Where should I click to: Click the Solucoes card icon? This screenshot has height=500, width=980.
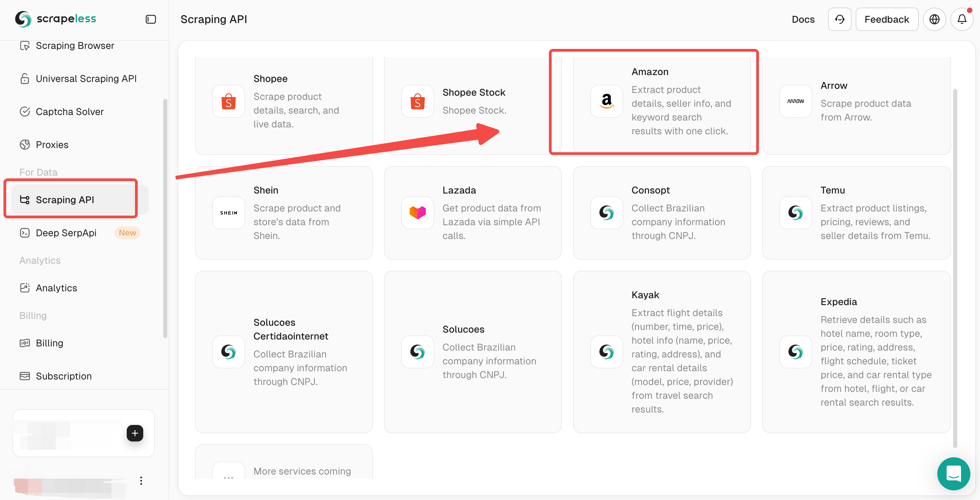click(x=418, y=352)
